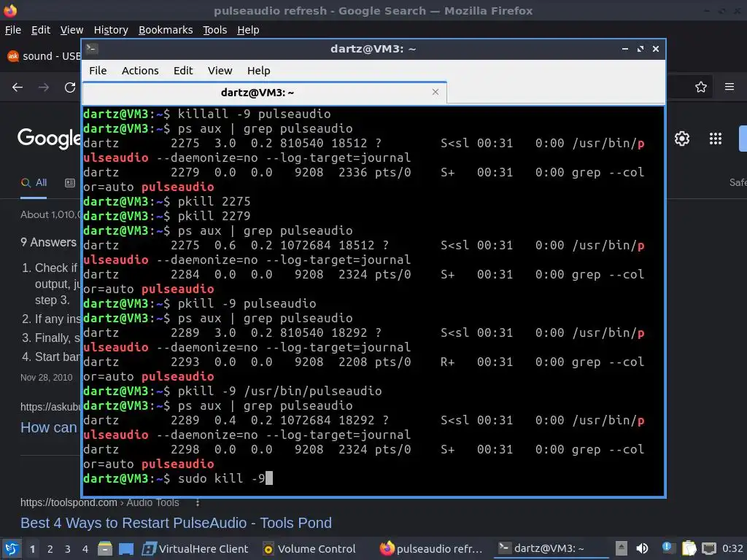This screenshot has height=560, width=747.
Task: Bookmark this page with the star icon
Action: click(701, 87)
